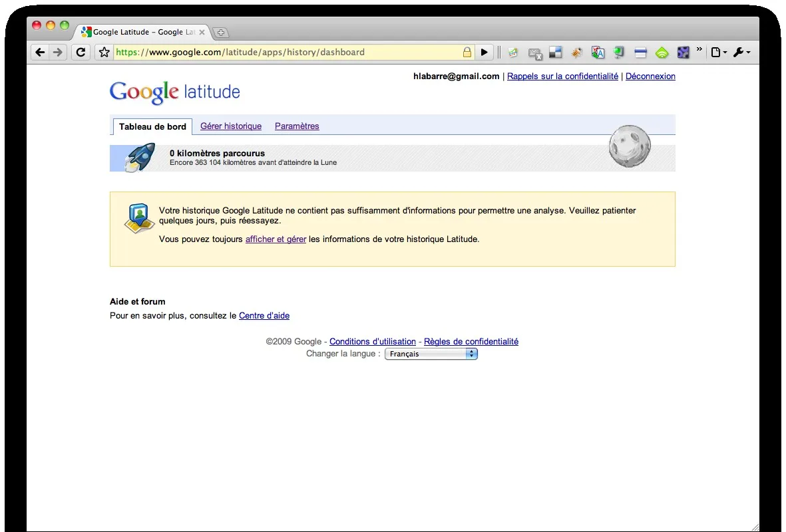Click the window resize grip corner
Viewport: 786px width, 532px height.
pos(755,527)
